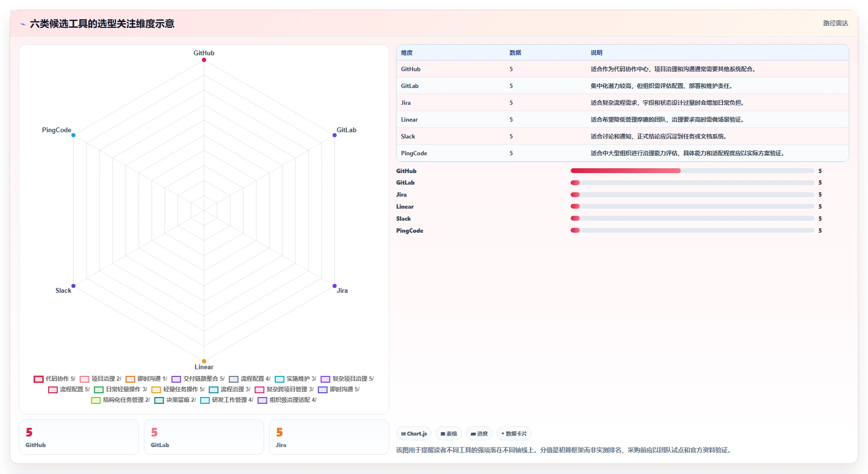Click the GitLab progress bar
The height and width of the screenshot is (474, 868).
click(692, 183)
